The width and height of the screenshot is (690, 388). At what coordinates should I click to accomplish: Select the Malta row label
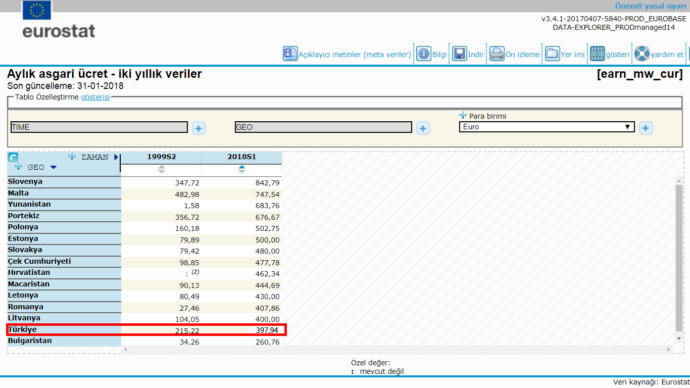18,193
